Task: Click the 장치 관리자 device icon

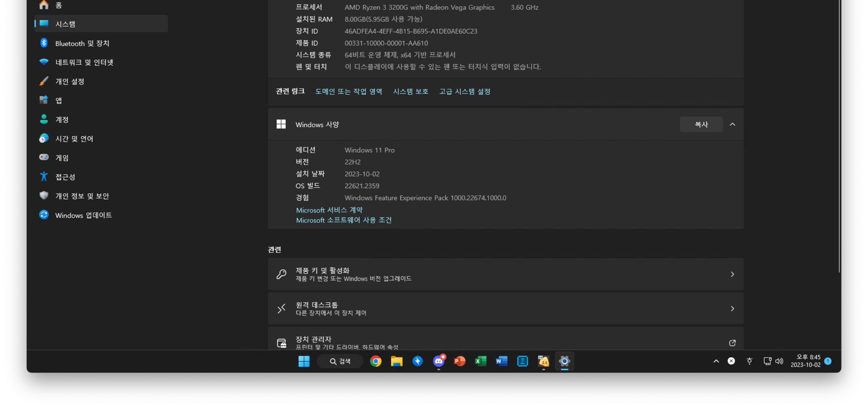Action: point(281,343)
